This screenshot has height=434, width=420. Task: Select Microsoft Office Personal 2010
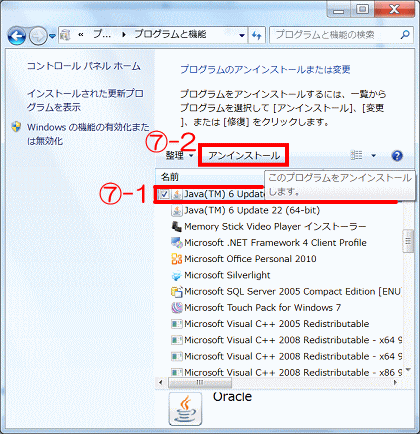[250, 259]
